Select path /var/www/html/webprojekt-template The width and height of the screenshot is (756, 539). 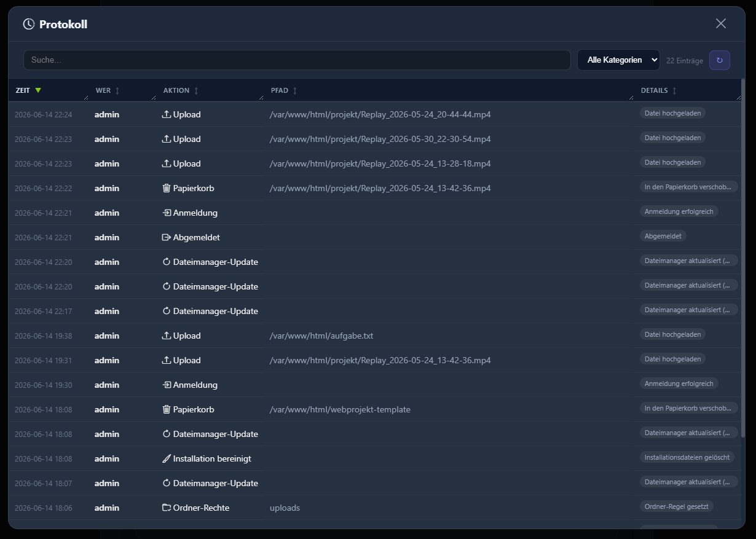pos(340,409)
